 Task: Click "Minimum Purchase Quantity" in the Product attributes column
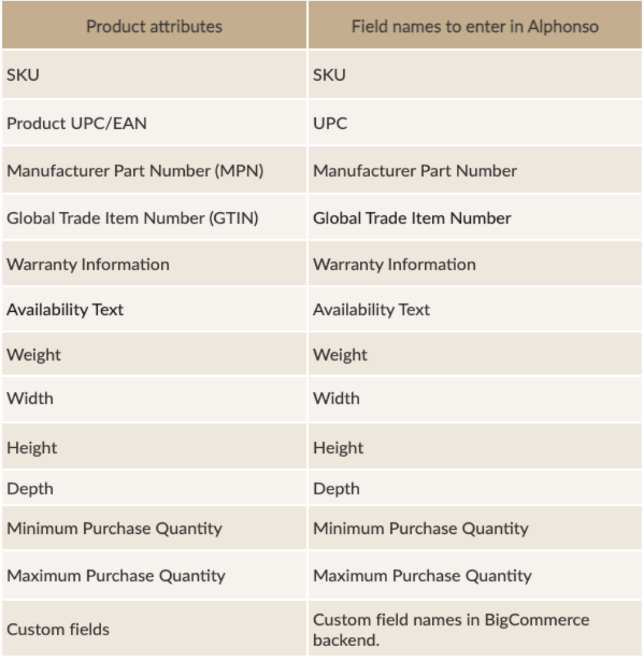tap(114, 528)
